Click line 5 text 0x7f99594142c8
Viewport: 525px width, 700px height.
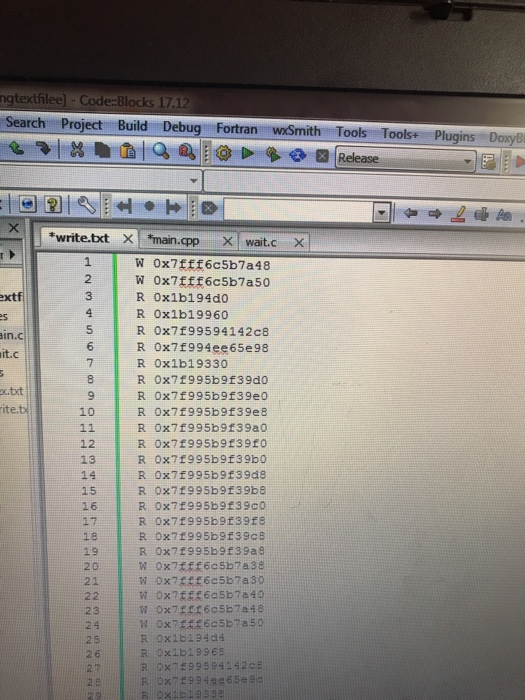click(x=211, y=332)
